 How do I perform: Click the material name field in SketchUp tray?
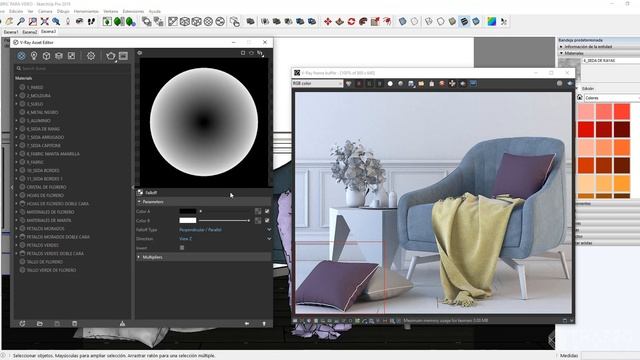pyautogui.click(x=611, y=60)
